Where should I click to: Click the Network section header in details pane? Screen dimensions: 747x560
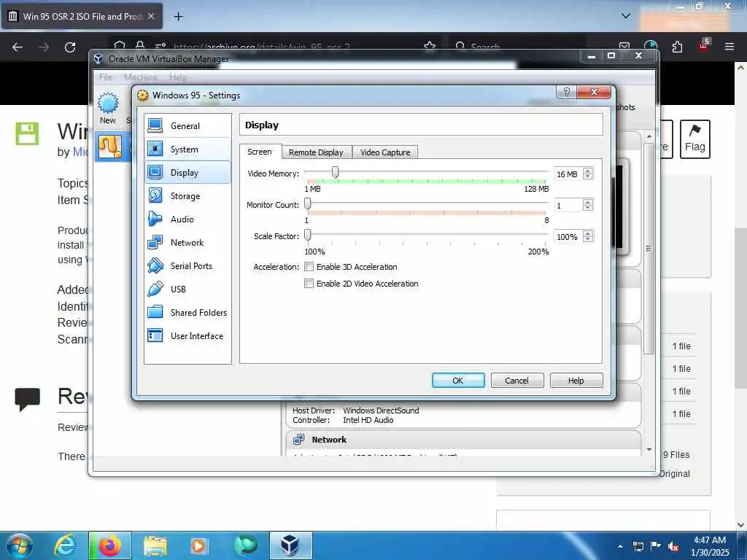tap(463, 440)
